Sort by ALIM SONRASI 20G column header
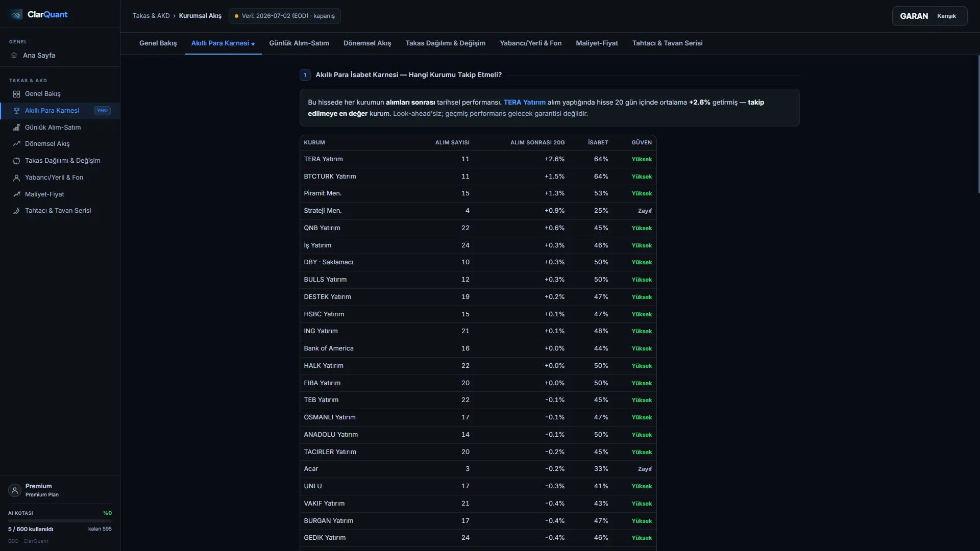 (537, 143)
